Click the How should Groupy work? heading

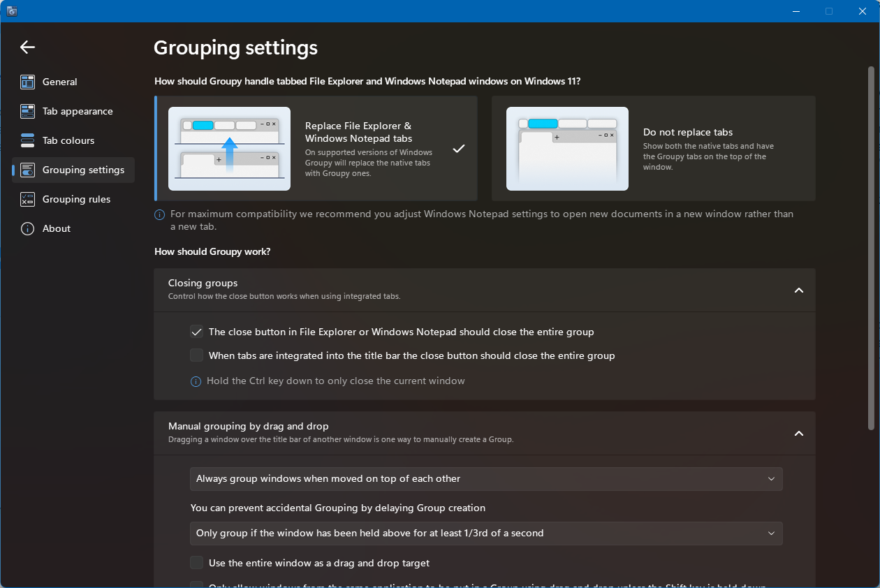click(x=212, y=251)
